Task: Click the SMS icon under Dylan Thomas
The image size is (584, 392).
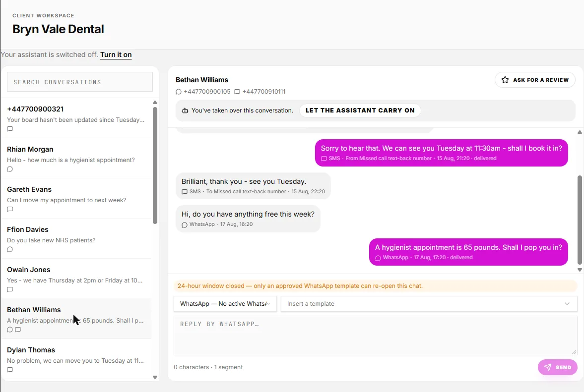Action: (x=10, y=370)
